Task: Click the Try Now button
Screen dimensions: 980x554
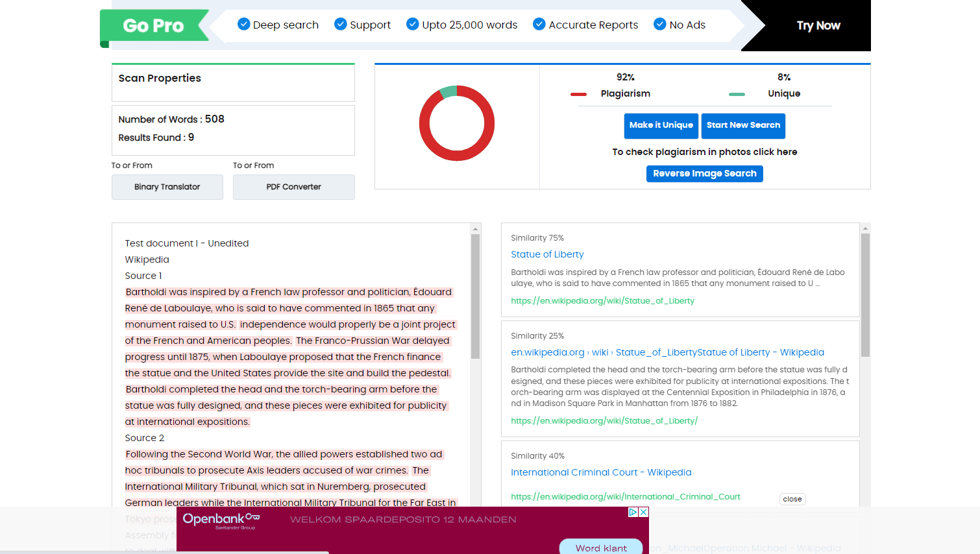Action: click(x=818, y=25)
